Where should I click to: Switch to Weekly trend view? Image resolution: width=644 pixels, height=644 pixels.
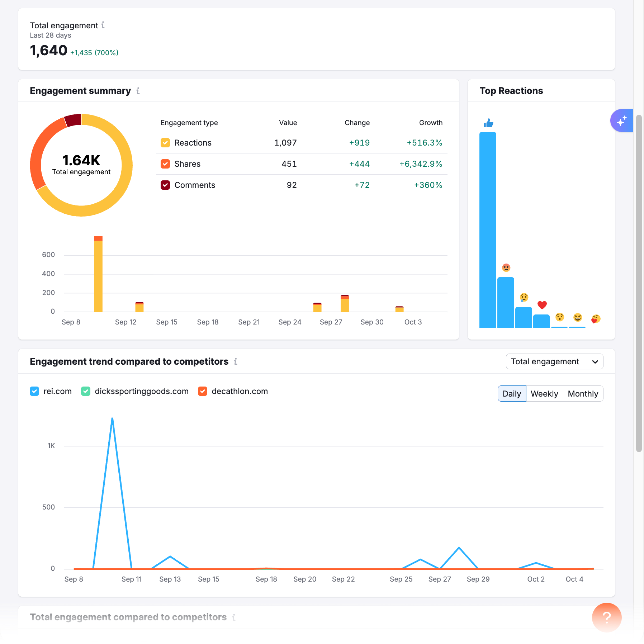click(544, 393)
